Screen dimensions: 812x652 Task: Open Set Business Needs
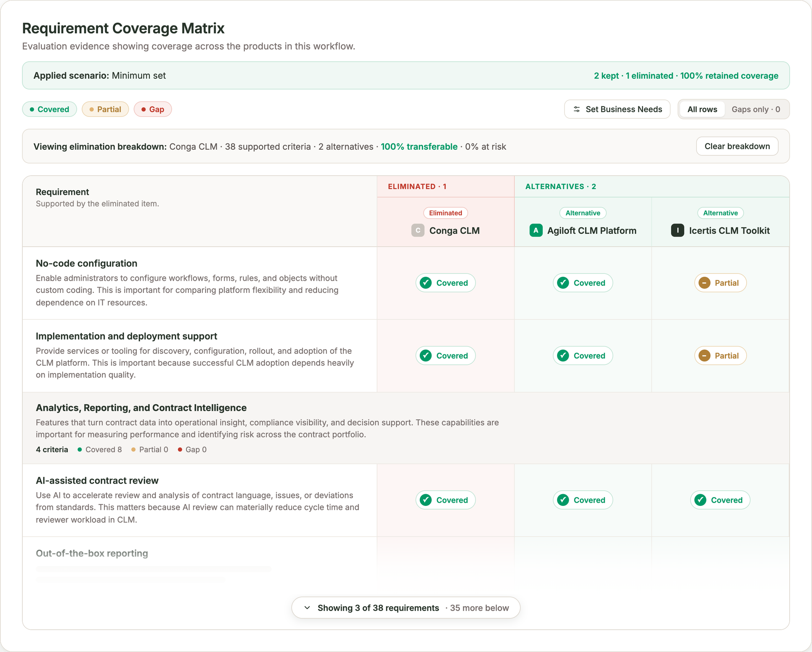pos(617,109)
